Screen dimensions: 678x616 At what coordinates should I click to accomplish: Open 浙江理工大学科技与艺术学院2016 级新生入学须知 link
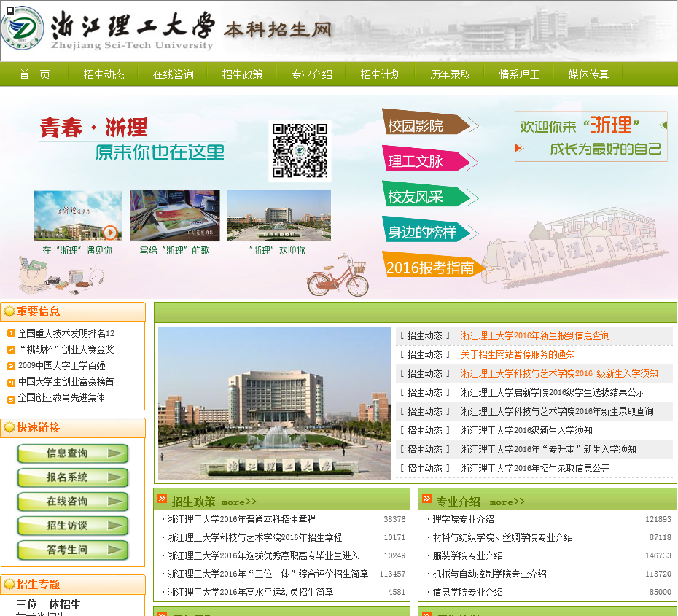click(x=559, y=373)
